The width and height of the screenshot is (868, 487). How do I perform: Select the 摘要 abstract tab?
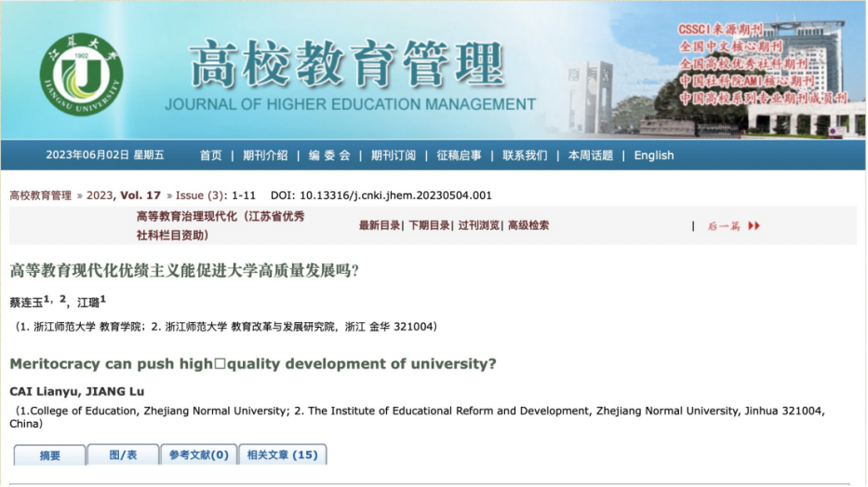tap(50, 455)
